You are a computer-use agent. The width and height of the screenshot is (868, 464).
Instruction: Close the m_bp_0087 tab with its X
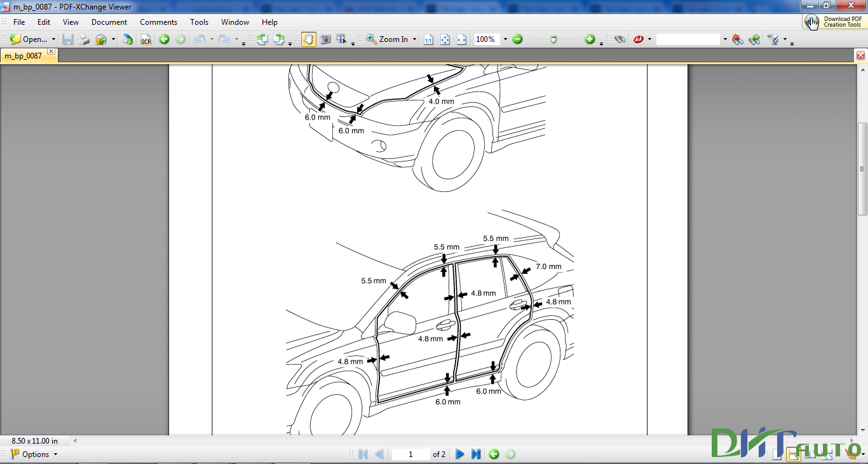pos(51,52)
